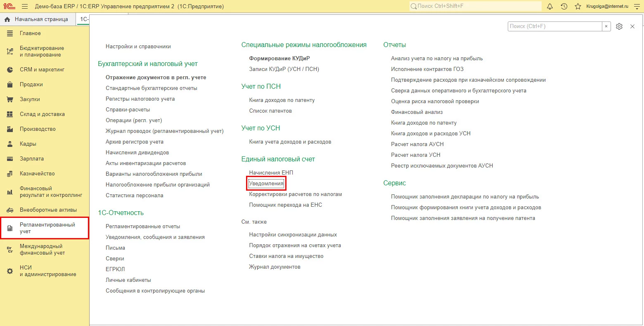Viewport: 644px width, 326px height.
Task: Open Анализ учета по налогу на прибыль
Action: click(437, 59)
